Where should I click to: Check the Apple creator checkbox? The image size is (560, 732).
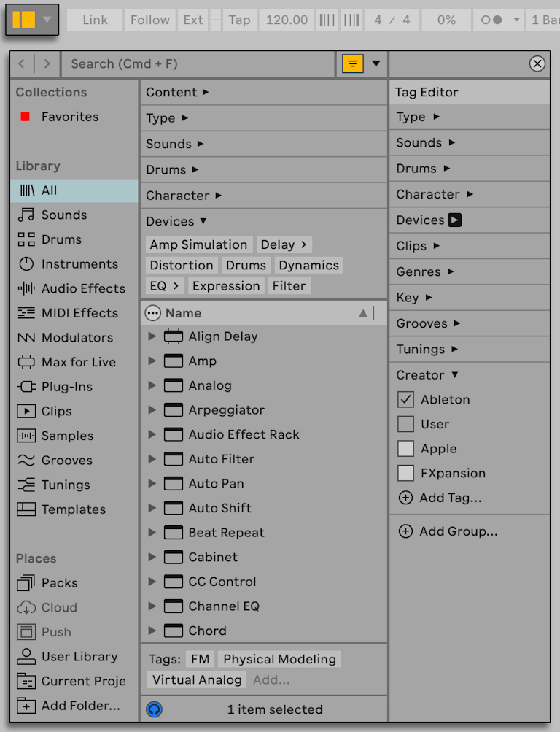coord(406,448)
